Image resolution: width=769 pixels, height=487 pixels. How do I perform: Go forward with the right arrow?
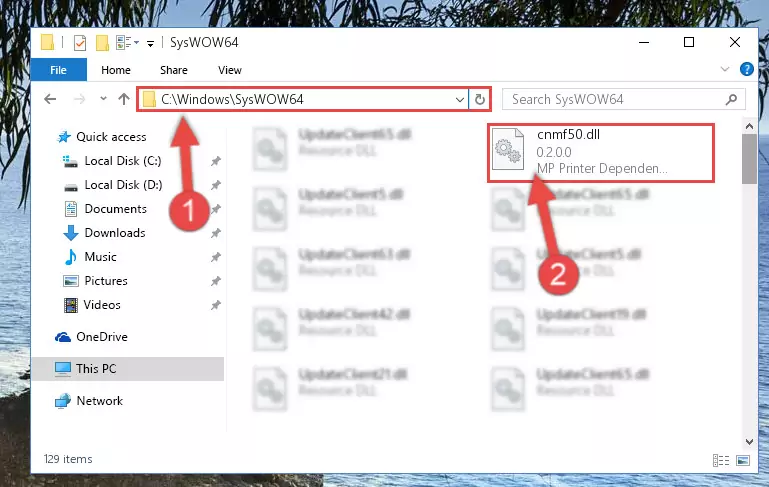tap(79, 100)
